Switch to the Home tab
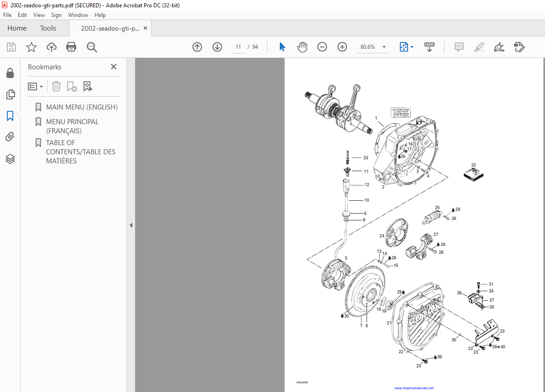This screenshot has width=545, height=392. tap(17, 28)
